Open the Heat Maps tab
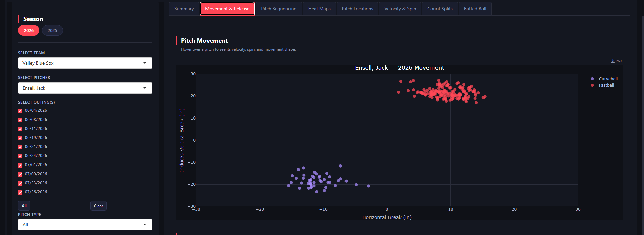The height and width of the screenshot is (235, 644). click(319, 9)
